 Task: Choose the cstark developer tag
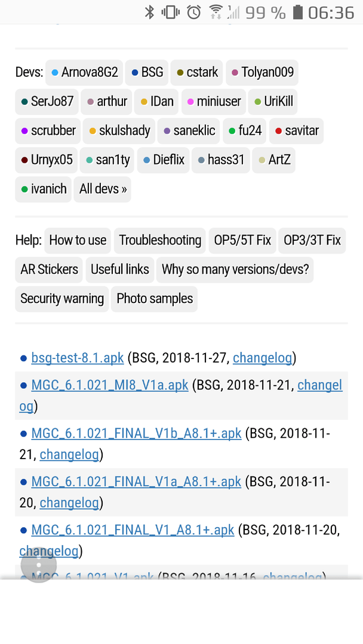197,72
